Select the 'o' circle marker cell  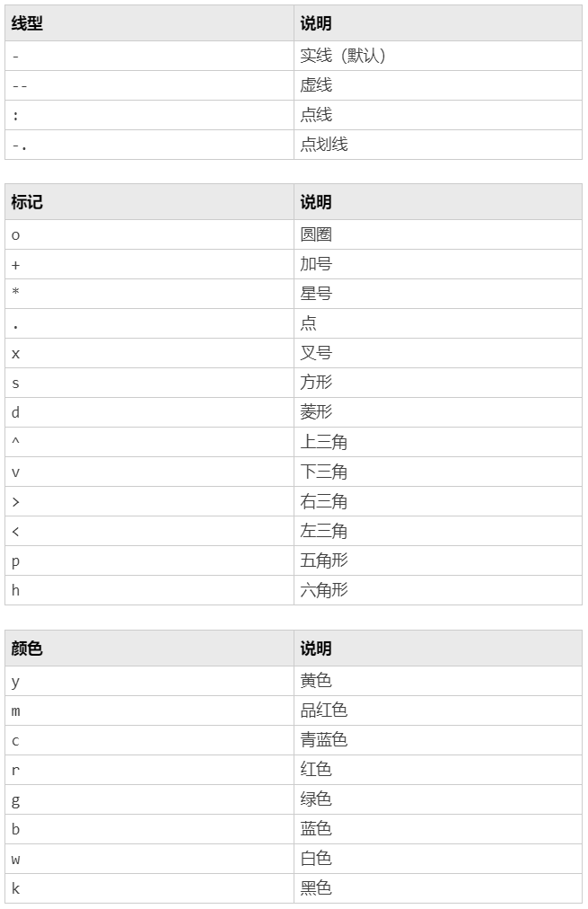(149, 234)
